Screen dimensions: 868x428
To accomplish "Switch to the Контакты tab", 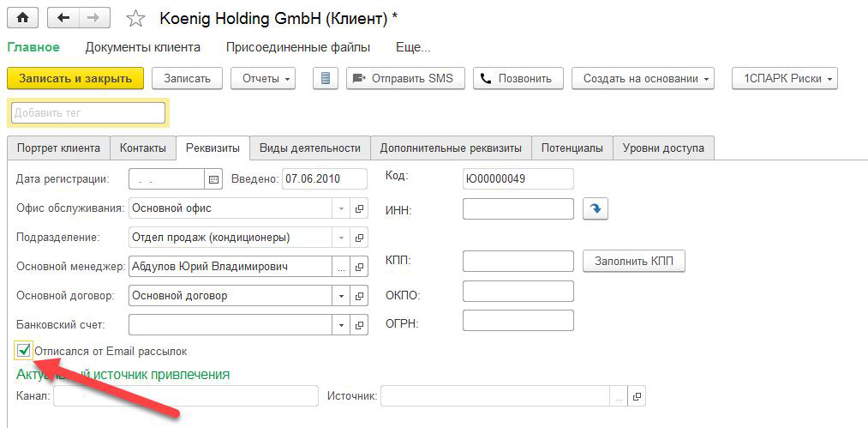I will pyautogui.click(x=143, y=148).
